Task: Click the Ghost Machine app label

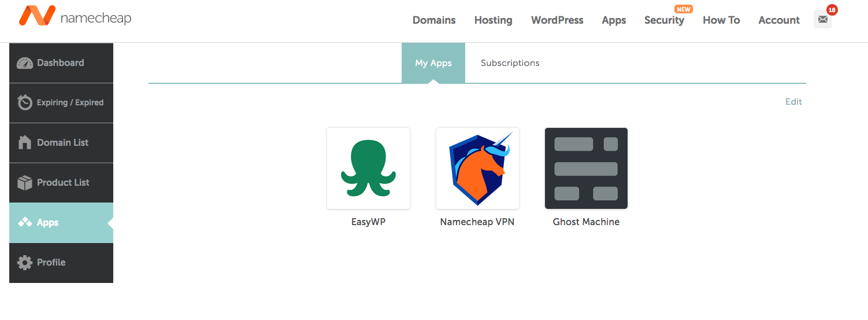Action: click(586, 222)
